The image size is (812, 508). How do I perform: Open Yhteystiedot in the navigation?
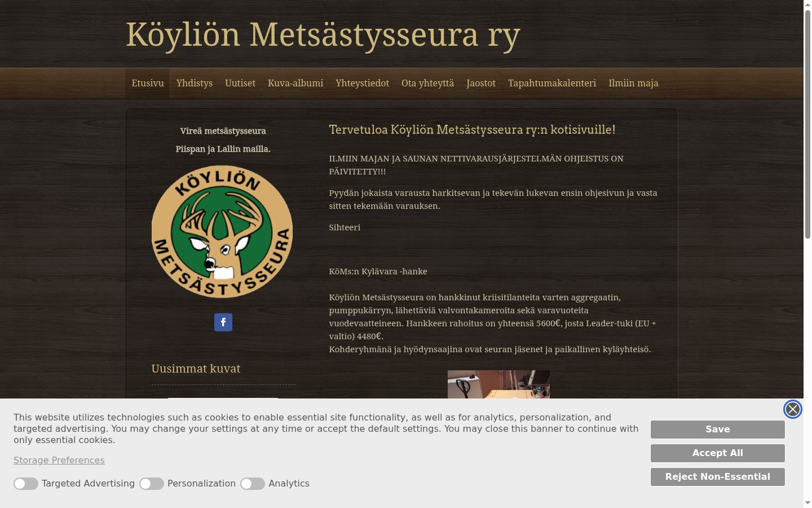point(363,83)
